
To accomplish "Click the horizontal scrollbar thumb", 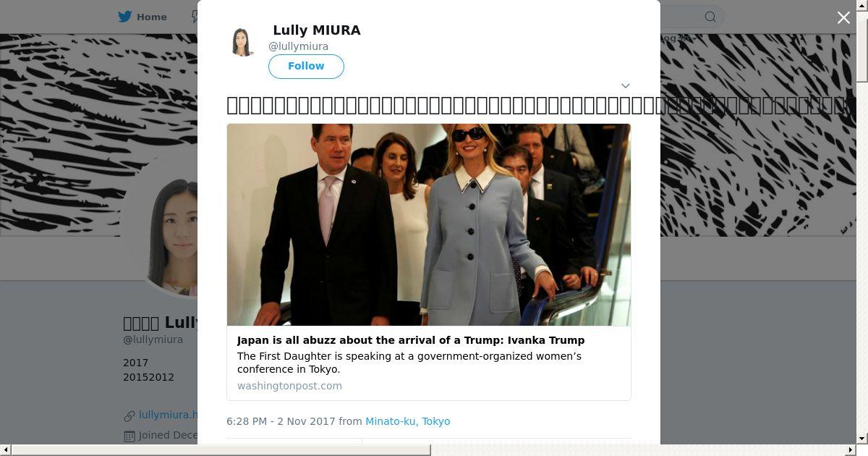I will click(221, 450).
